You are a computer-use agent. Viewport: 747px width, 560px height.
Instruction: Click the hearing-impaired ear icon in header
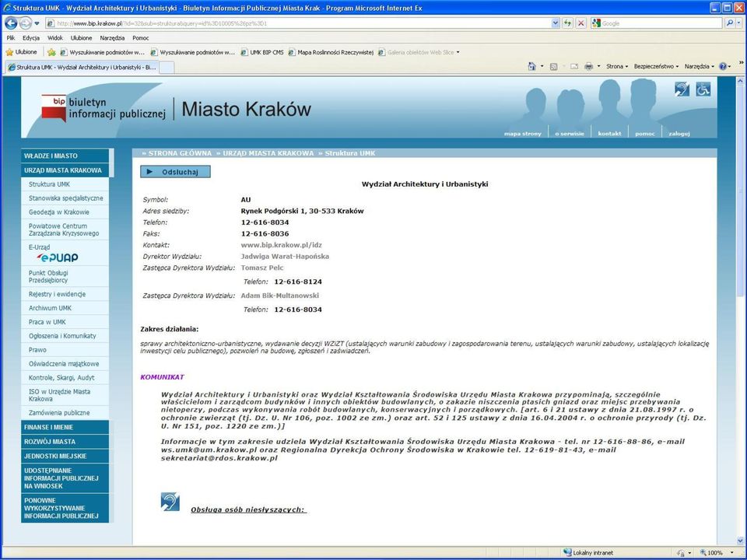(x=682, y=89)
